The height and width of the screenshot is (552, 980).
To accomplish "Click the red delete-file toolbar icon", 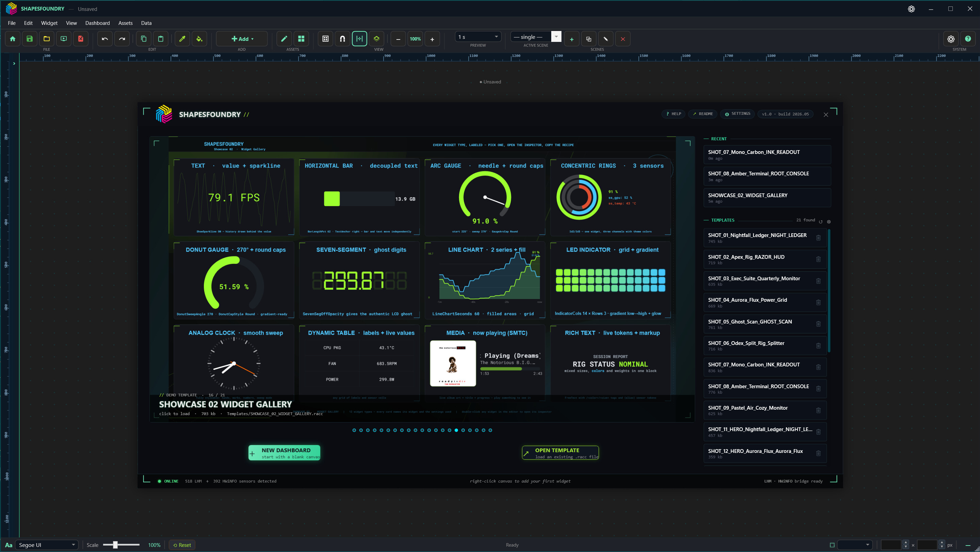I will (x=81, y=39).
